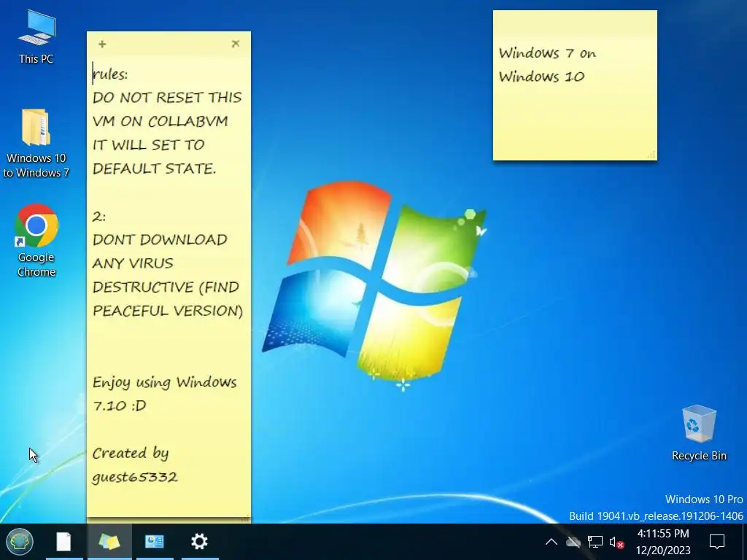Open the This PC desktop icon
Screen dimensions: 747x560
[x=36, y=38]
